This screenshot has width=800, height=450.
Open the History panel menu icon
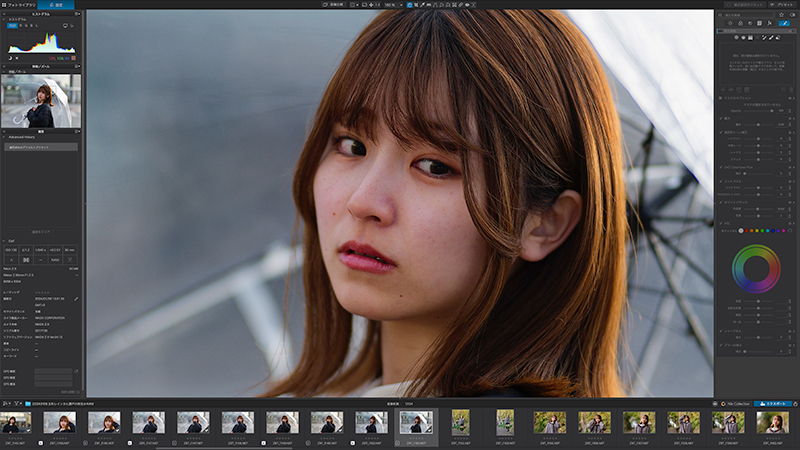pyautogui.click(x=78, y=131)
